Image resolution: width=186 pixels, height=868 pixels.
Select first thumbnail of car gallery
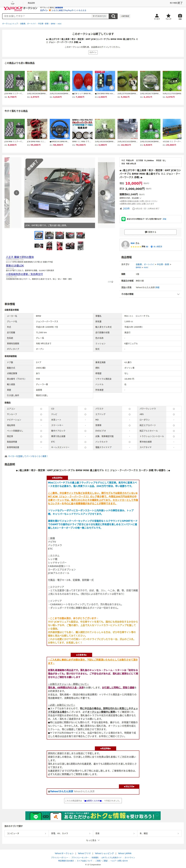pos(39,235)
